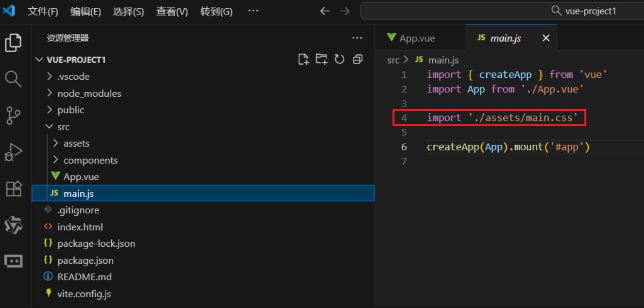Open App.vue in the file tree

click(203, 177)
